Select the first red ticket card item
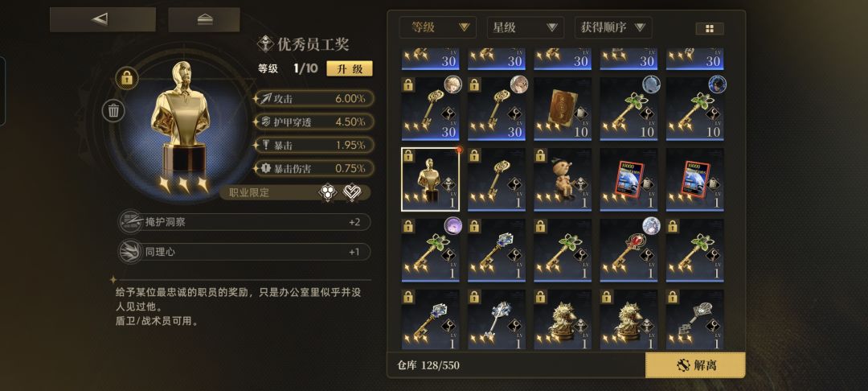 [628, 179]
